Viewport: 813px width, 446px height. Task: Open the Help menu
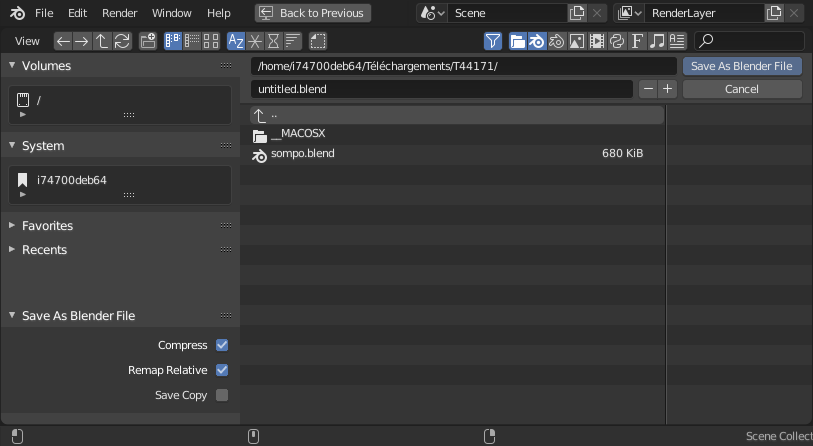click(x=218, y=13)
